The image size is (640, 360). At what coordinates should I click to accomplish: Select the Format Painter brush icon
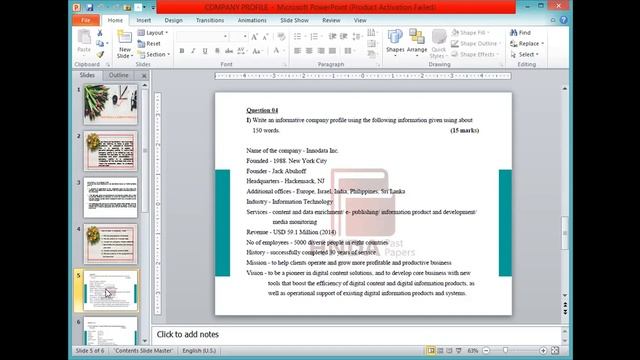tap(100, 54)
